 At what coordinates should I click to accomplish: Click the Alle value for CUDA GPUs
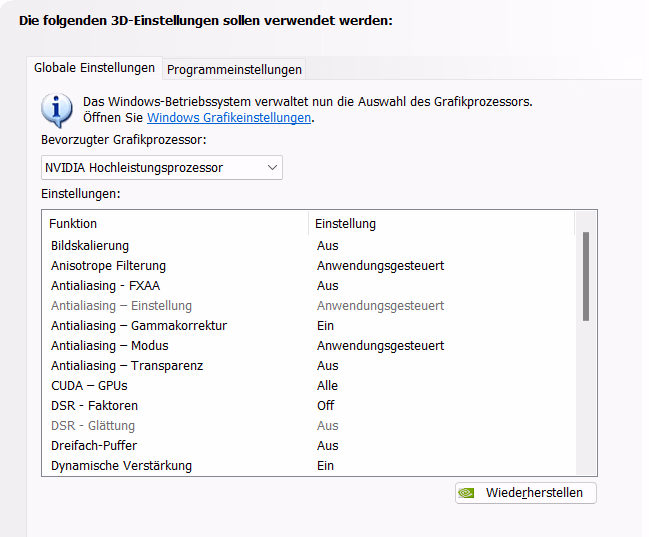click(x=327, y=385)
